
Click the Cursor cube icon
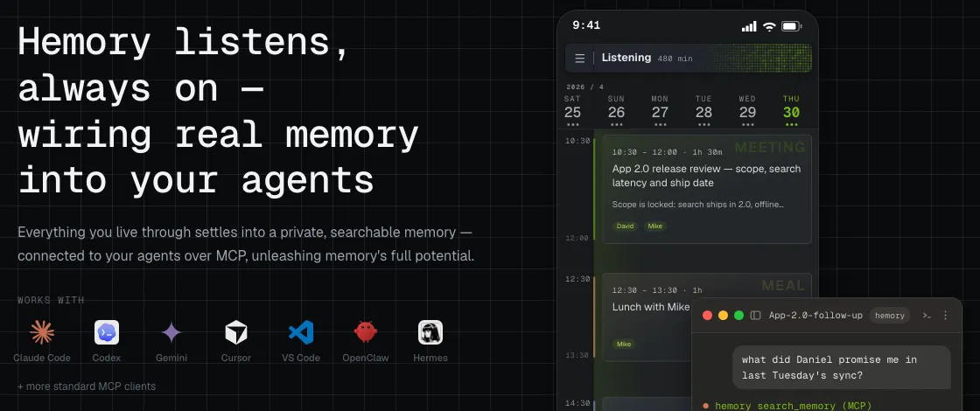pyautogui.click(x=236, y=332)
